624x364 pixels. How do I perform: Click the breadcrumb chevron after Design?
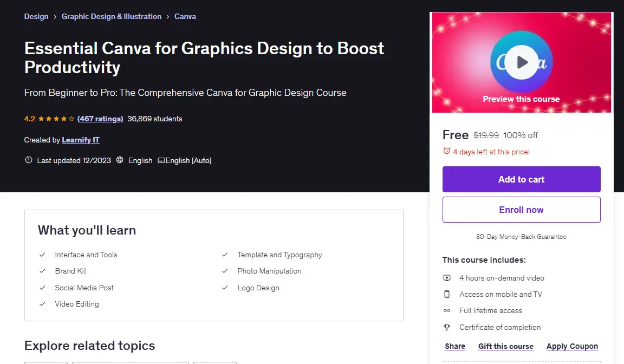55,17
